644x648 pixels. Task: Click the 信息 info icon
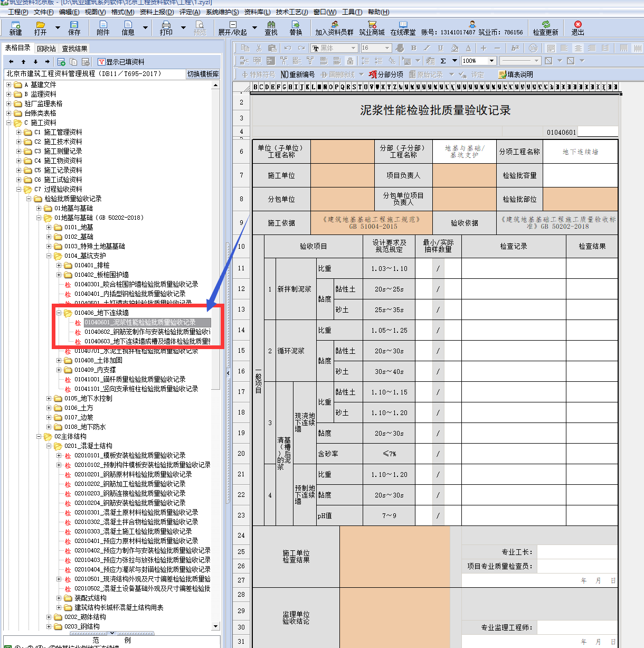tap(128, 25)
